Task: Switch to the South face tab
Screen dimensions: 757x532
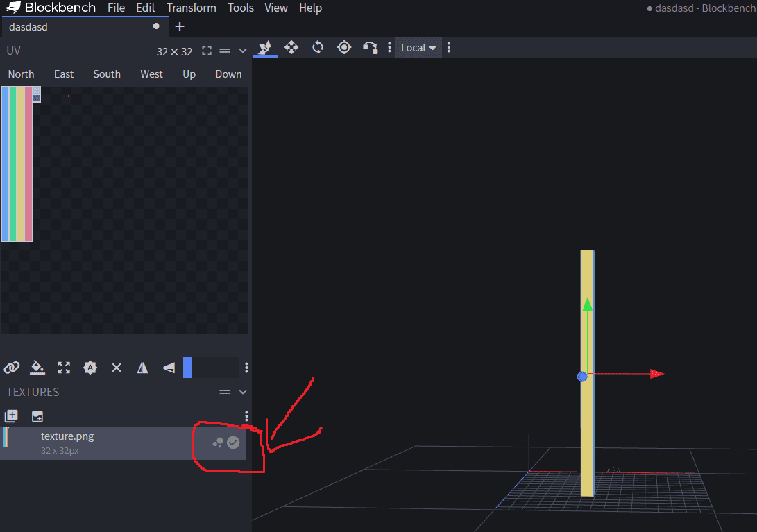Action: (x=107, y=74)
